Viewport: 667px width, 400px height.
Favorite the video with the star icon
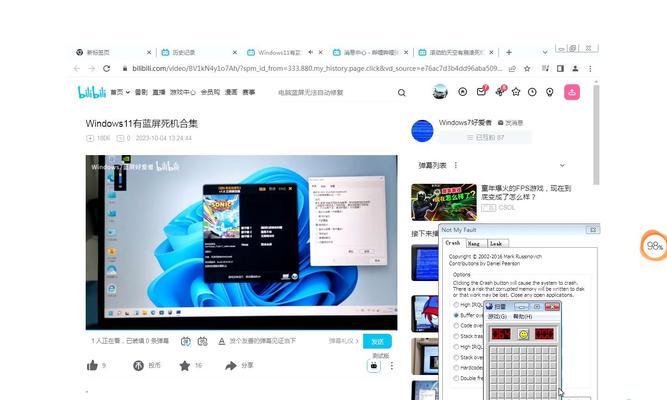(185, 365)
